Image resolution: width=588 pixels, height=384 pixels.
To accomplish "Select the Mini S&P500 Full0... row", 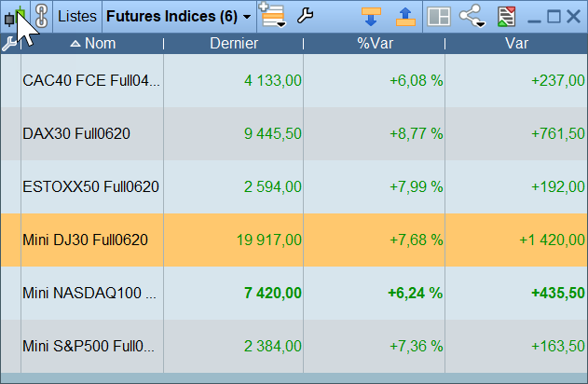I will (x=294, y=346).
